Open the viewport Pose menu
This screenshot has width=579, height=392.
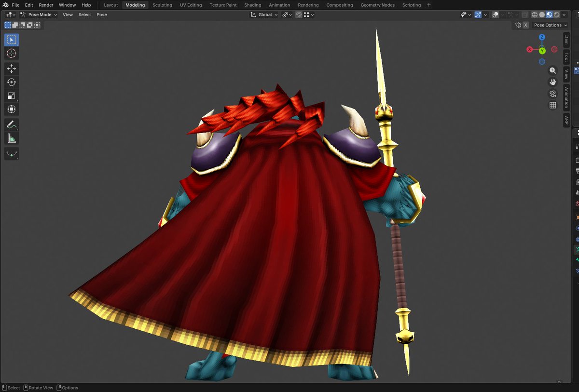pyautogui.click(x=101, y=14)
